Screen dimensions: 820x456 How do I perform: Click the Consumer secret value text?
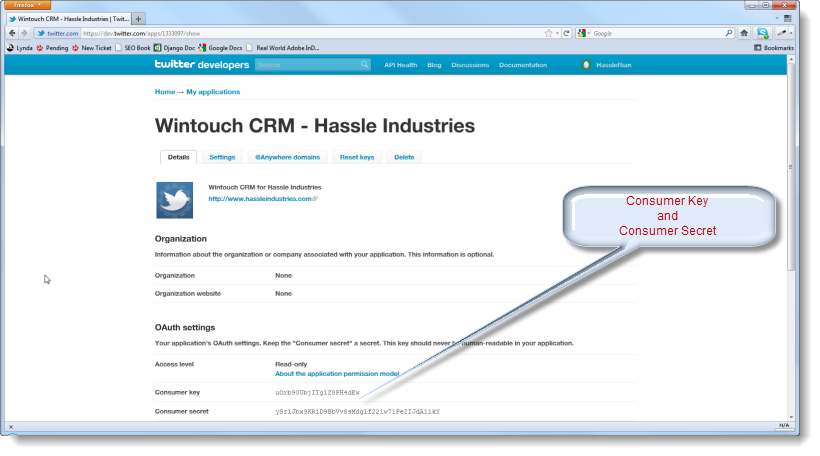[358, 412]
